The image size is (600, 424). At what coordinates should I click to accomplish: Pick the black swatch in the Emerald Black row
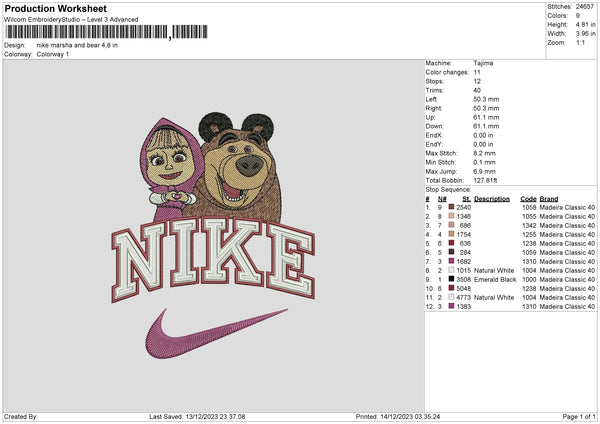[x=451, y=279]
